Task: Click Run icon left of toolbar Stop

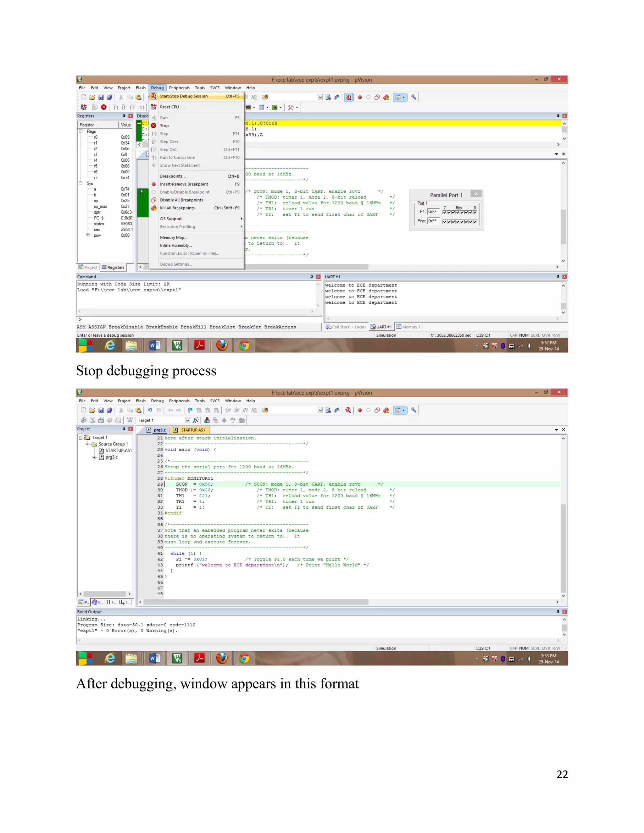Action: coord(95,107)
